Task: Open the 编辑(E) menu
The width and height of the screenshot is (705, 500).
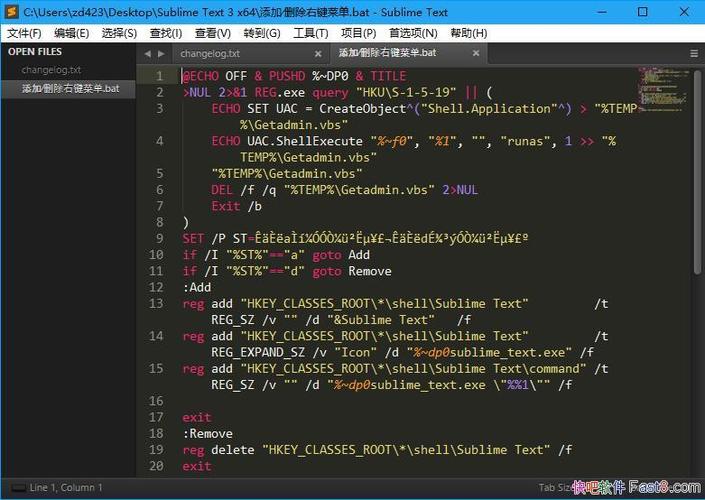Action: point(71,33)
